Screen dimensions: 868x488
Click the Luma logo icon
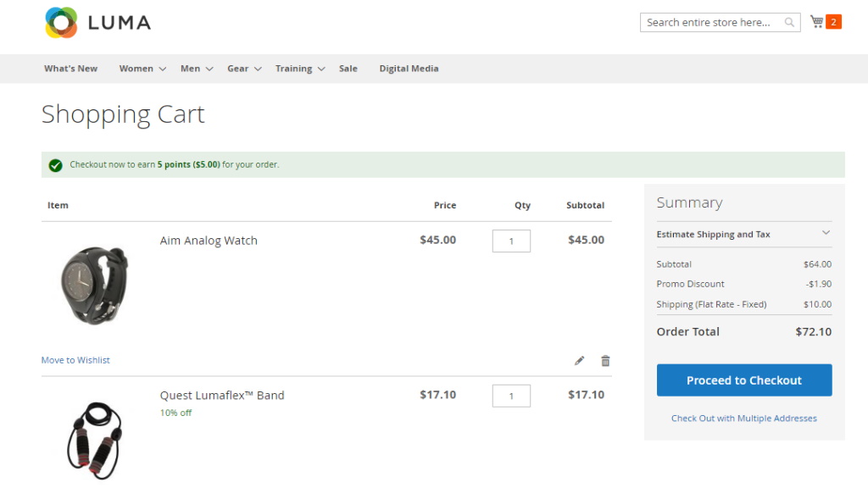coord(61,23)
